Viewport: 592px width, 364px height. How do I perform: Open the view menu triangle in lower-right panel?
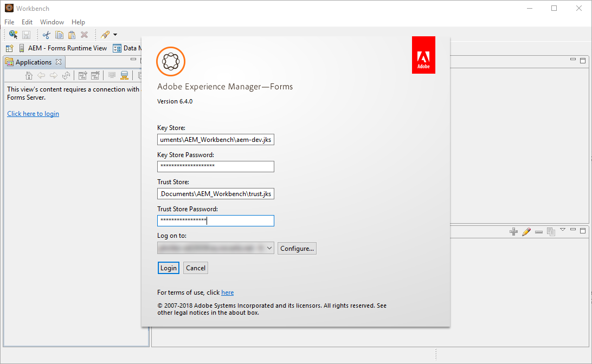pos(563,229)
